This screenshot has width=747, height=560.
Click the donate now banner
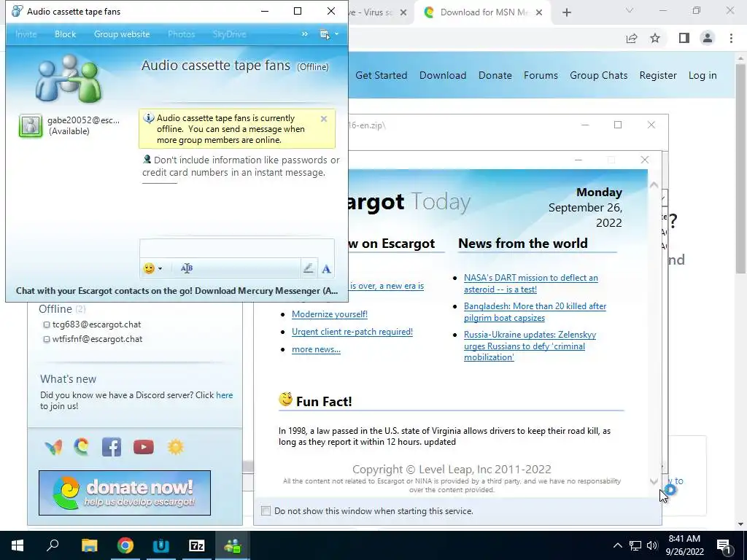pos(125,493)
